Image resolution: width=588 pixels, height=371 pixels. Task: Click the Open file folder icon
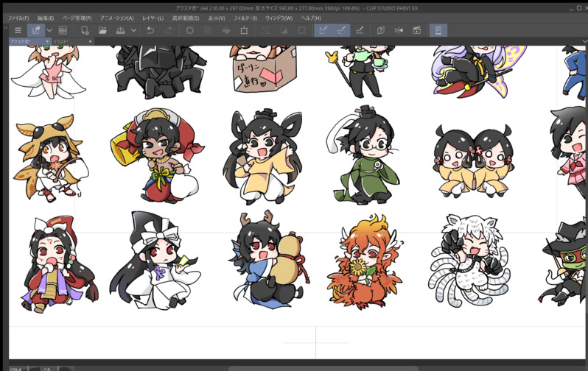[x=102, y=30]
